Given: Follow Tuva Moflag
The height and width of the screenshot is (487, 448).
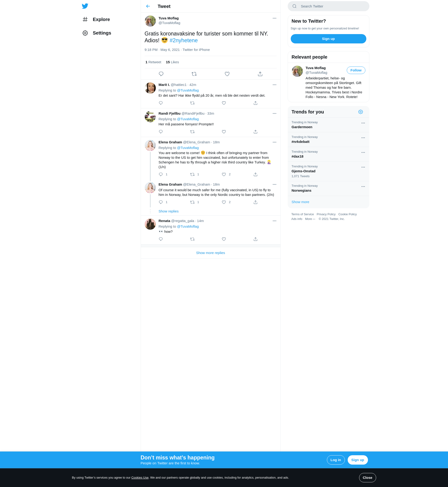Looking at the screenshot, I should (x=356, y=70).
